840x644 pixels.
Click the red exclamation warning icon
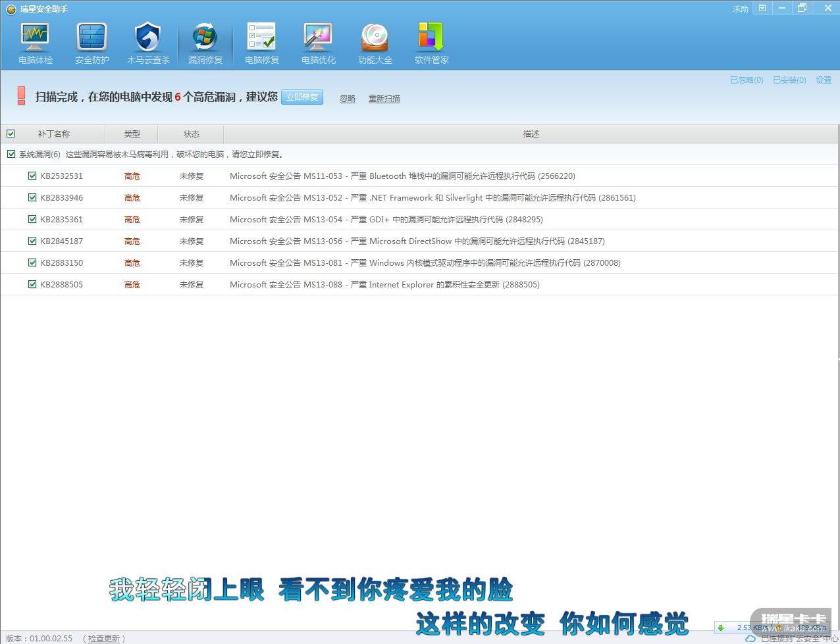[x=21, y=95]
